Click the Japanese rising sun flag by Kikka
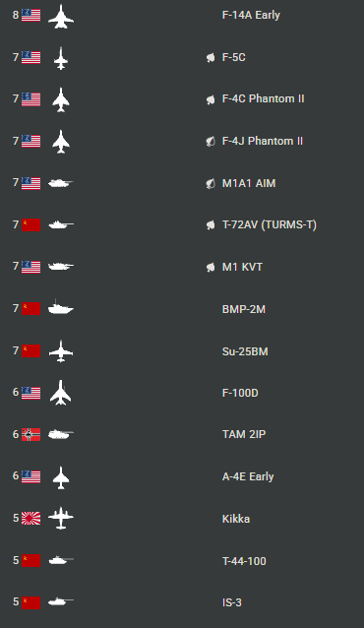 [30, 519]
